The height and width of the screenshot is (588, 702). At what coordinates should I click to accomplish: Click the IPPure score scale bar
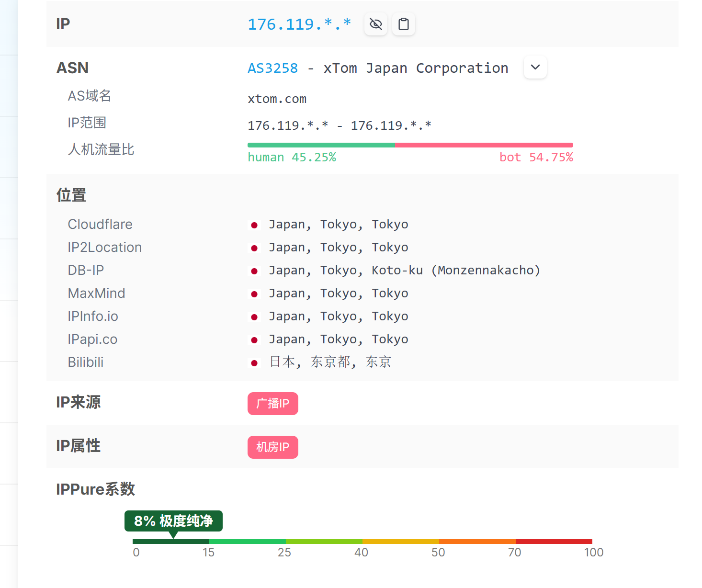(362, 542)
